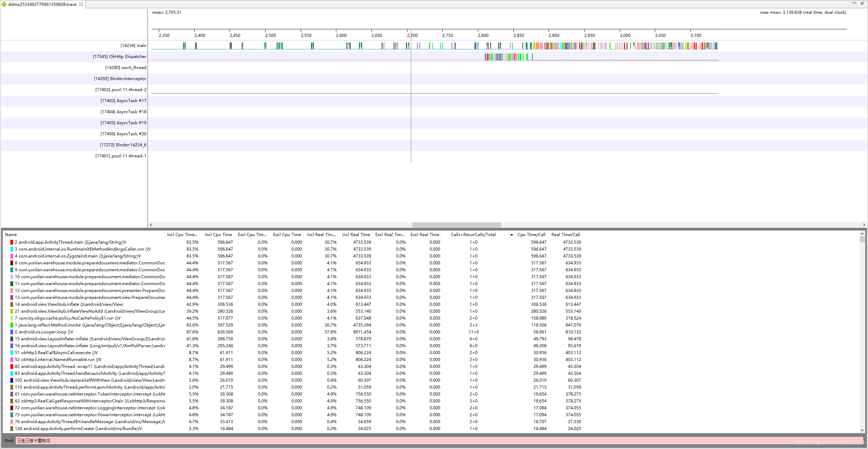868x449 pixels.
Task: Click the red swatch of ActivityThread.main
Action: click(x=12, y=242)
